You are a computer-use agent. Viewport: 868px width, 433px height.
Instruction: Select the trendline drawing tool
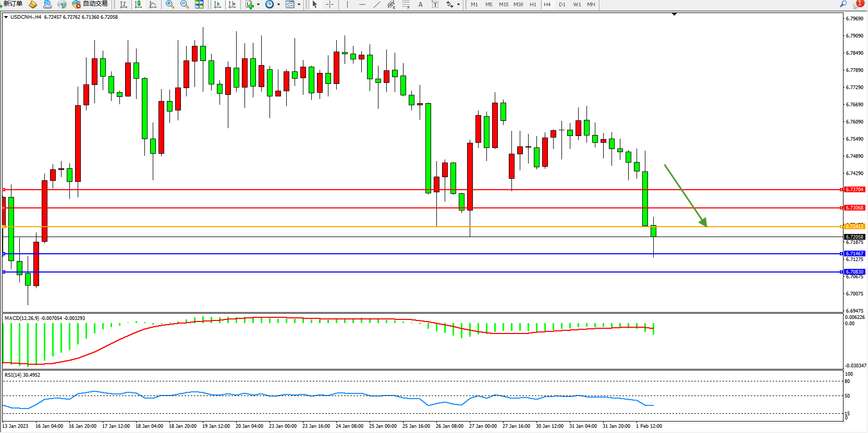point(376,5)
